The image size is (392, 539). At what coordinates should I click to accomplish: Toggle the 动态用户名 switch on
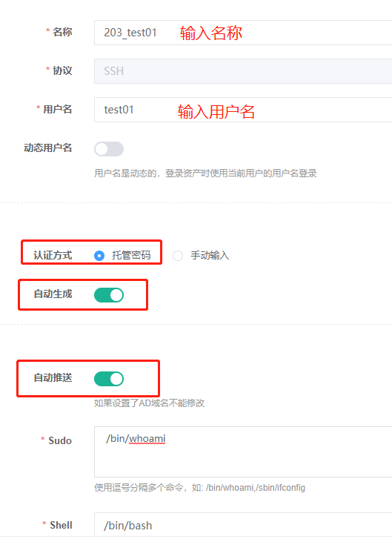tap(109, 149)
